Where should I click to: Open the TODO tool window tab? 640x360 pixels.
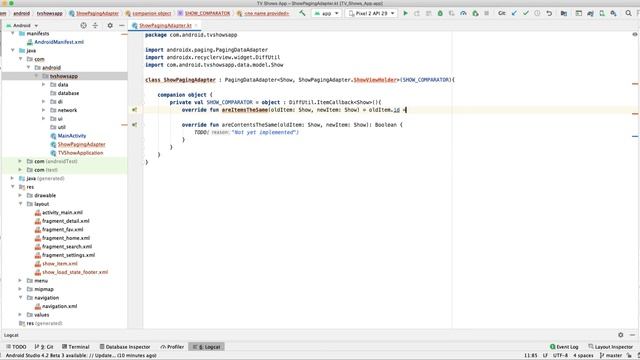16,347
